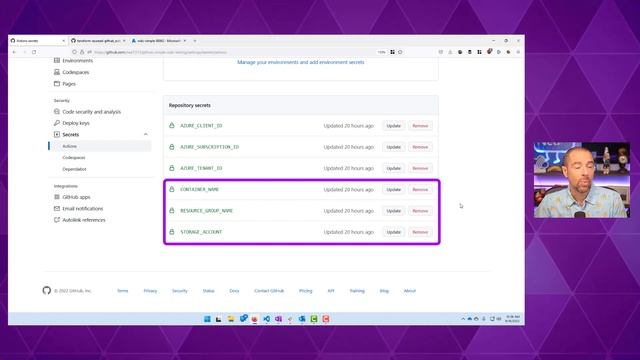
Task: Click the red recorder taskbar icon
Action: [326, 319]
